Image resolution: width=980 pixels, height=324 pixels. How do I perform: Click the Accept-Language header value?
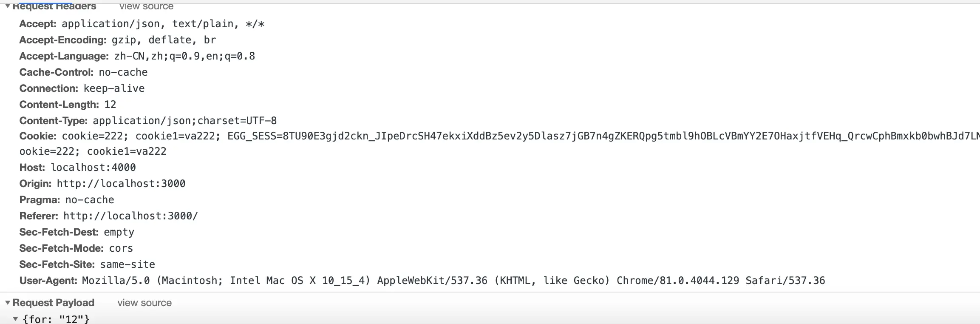pyautogui.click(x=184, y=56)
